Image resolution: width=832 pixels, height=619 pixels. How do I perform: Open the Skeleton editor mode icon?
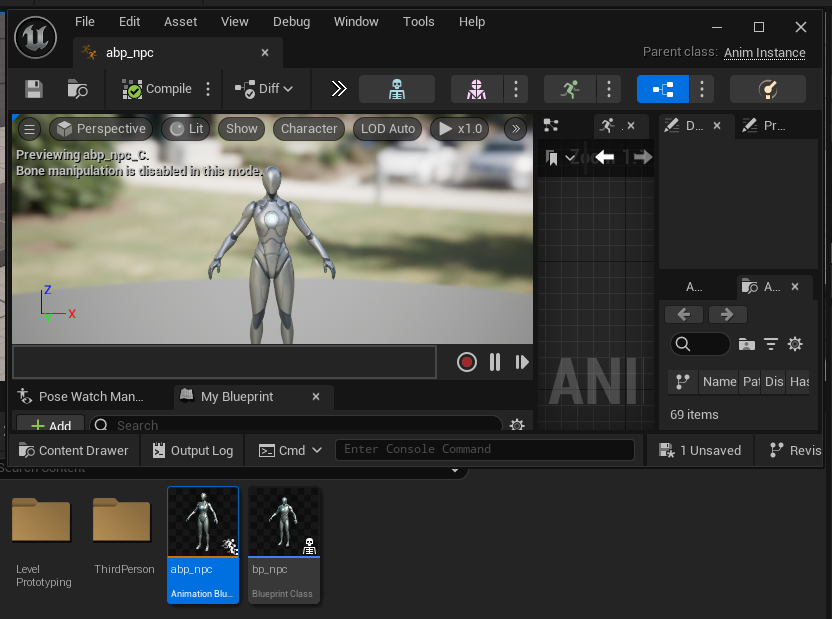(x=396, y=89)
